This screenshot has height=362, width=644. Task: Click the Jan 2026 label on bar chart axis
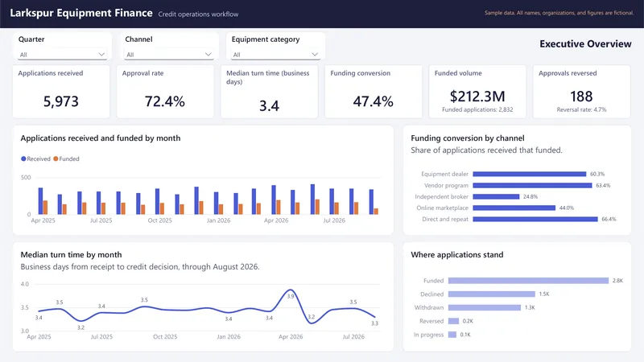(x=218, y=220)
